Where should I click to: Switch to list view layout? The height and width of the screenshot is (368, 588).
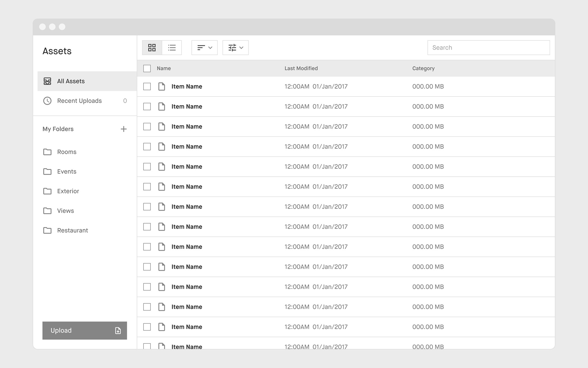(x=172, y=47)
